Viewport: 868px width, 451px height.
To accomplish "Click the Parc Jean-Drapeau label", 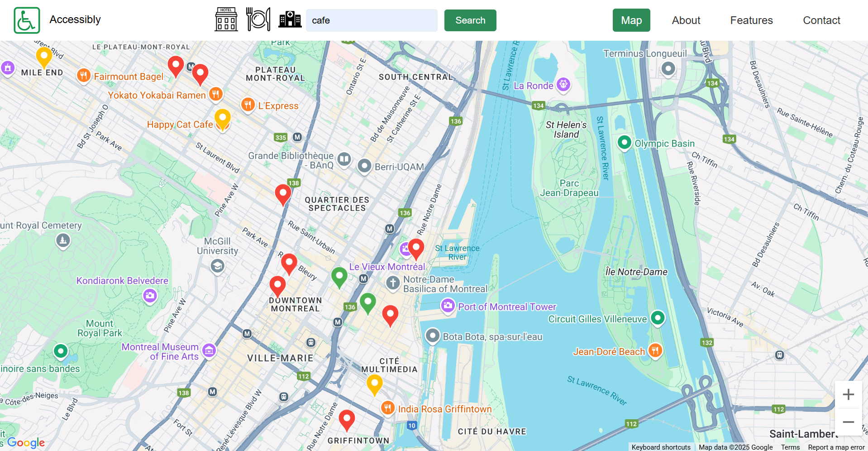I will [569, 188].
